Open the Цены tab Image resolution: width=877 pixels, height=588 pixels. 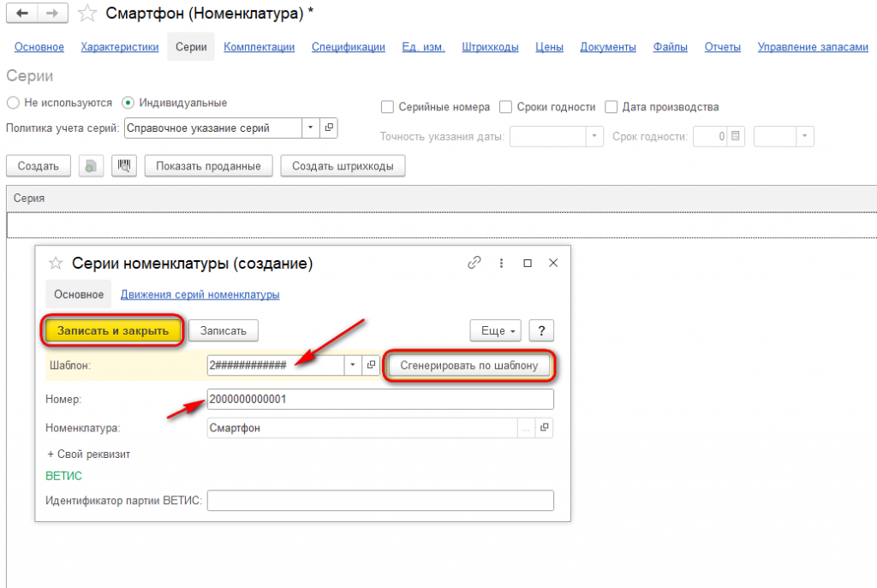549,47
